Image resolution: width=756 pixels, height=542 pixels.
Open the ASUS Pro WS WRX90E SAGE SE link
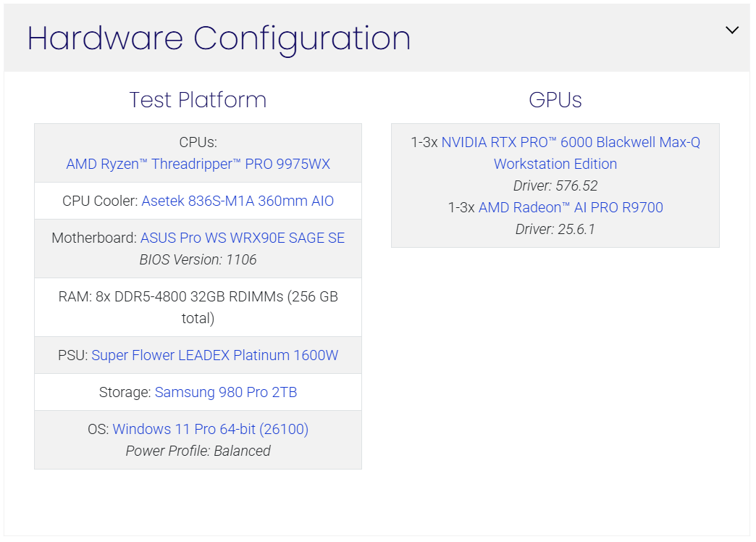pos(242,238)
